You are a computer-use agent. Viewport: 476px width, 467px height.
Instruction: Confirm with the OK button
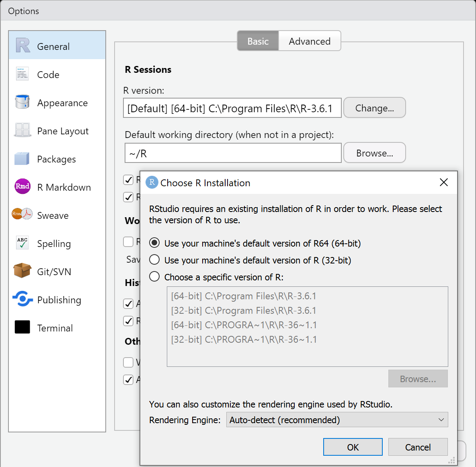[x=353, y=447]
